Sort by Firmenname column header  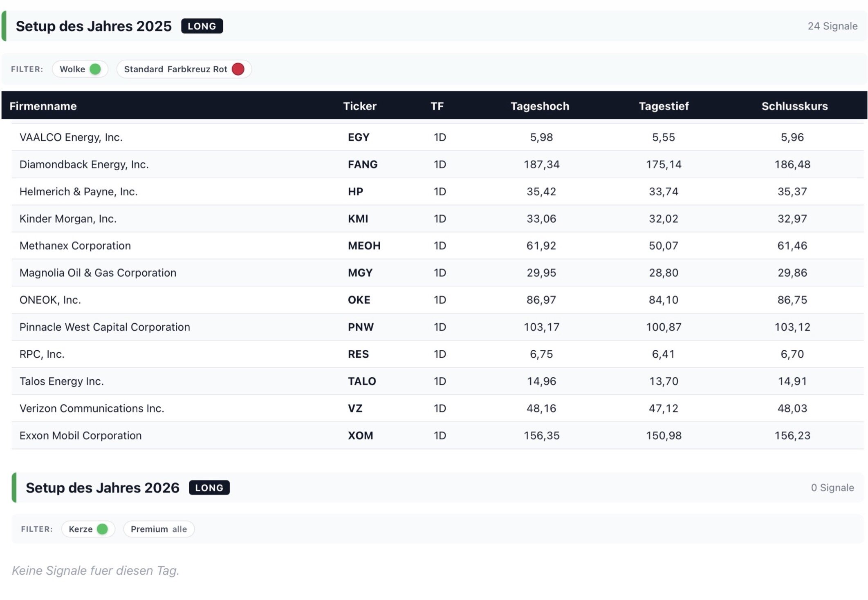[x=43, y=106]
